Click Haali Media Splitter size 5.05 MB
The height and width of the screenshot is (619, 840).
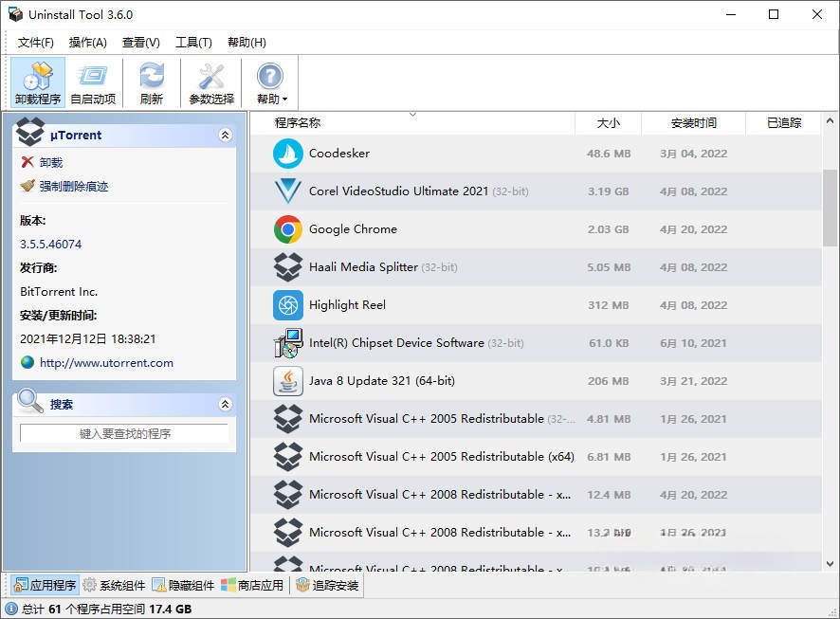609,267
